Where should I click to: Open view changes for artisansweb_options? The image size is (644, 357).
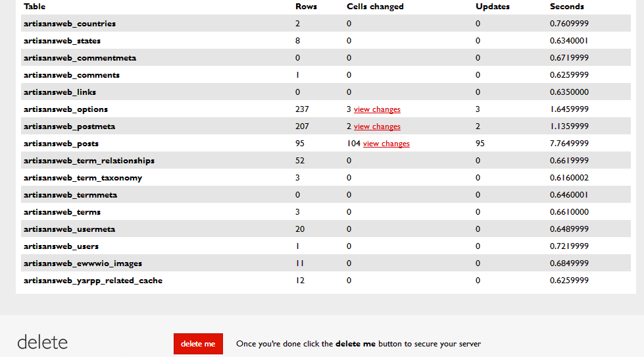pos(377,109)
